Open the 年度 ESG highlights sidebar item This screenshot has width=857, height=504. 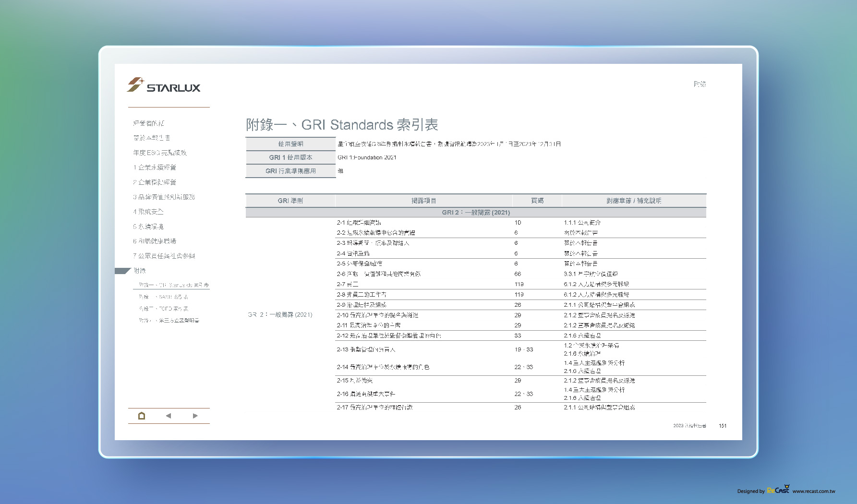click(x=160, y=153)
